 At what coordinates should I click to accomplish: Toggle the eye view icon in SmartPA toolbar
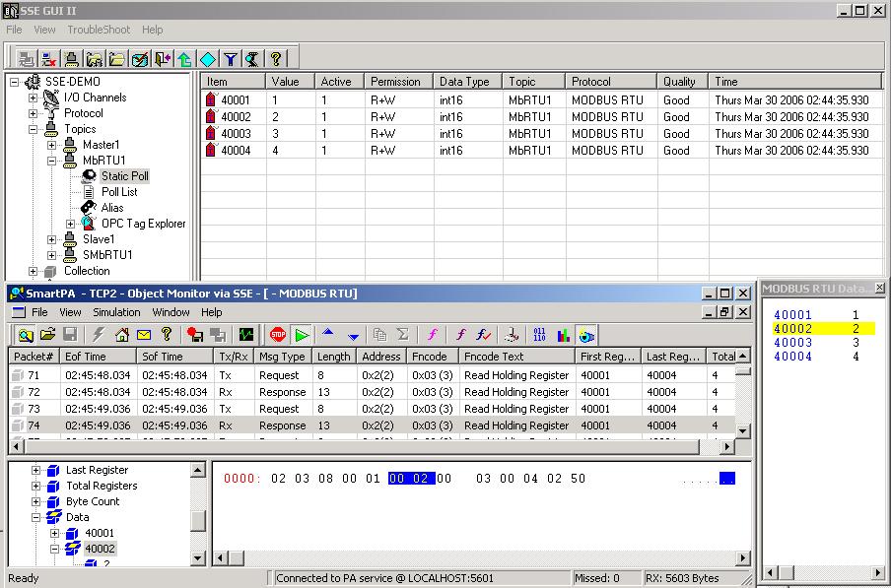click(586, 335)
